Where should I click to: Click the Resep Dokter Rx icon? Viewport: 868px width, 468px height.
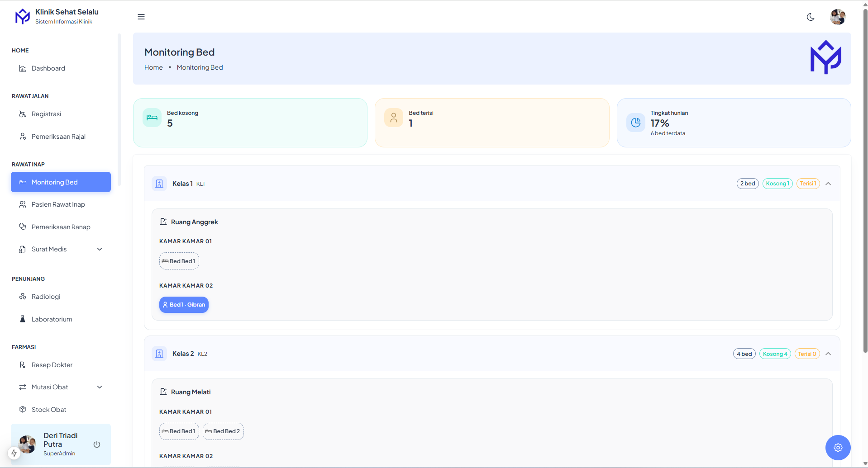click(x=23, y=365)
